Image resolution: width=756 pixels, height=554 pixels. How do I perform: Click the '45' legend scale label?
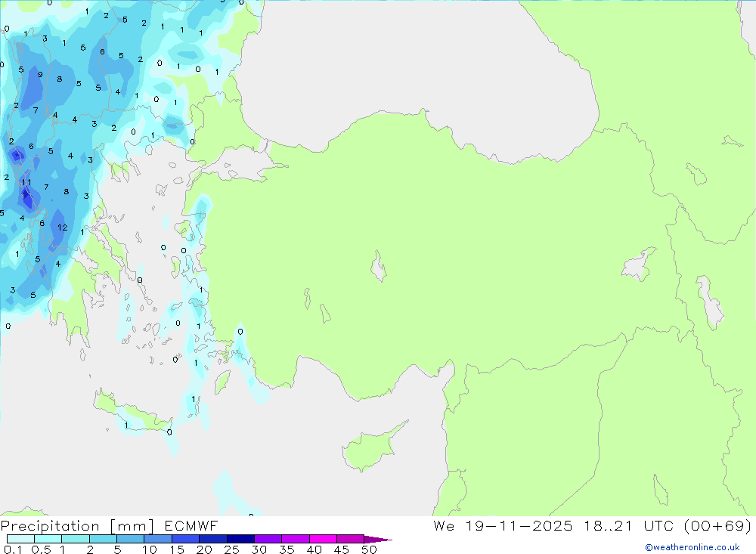342,549
